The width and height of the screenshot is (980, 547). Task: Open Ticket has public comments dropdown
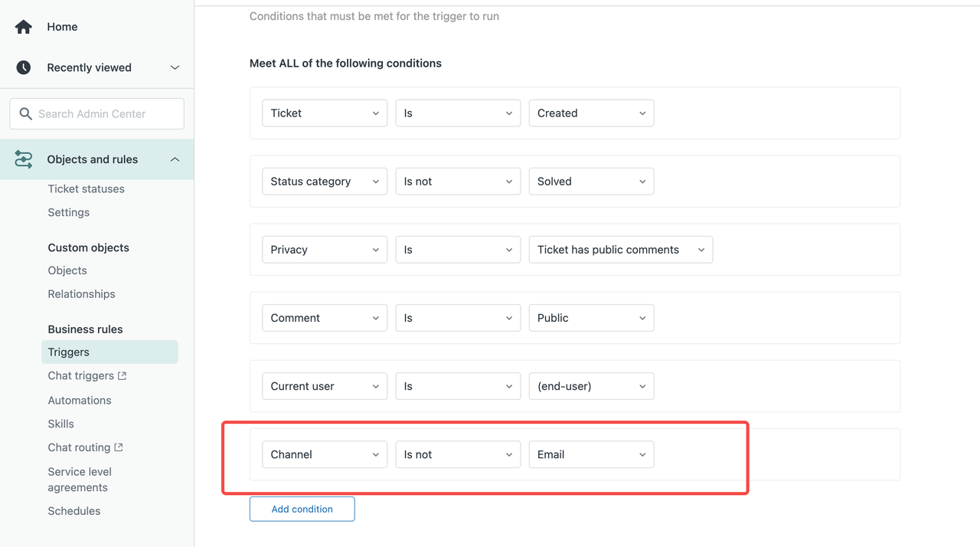(620, 250)
